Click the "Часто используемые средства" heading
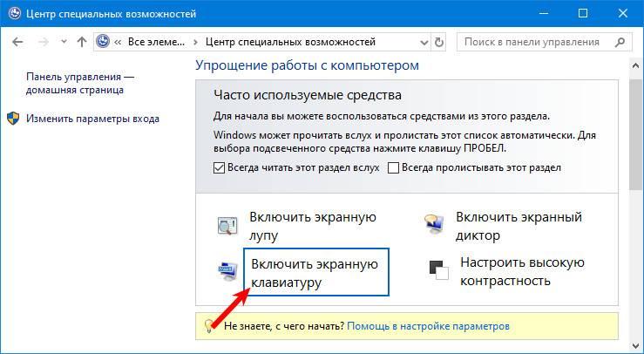Viewport: 644px width, 354px height. pos(308,95)
